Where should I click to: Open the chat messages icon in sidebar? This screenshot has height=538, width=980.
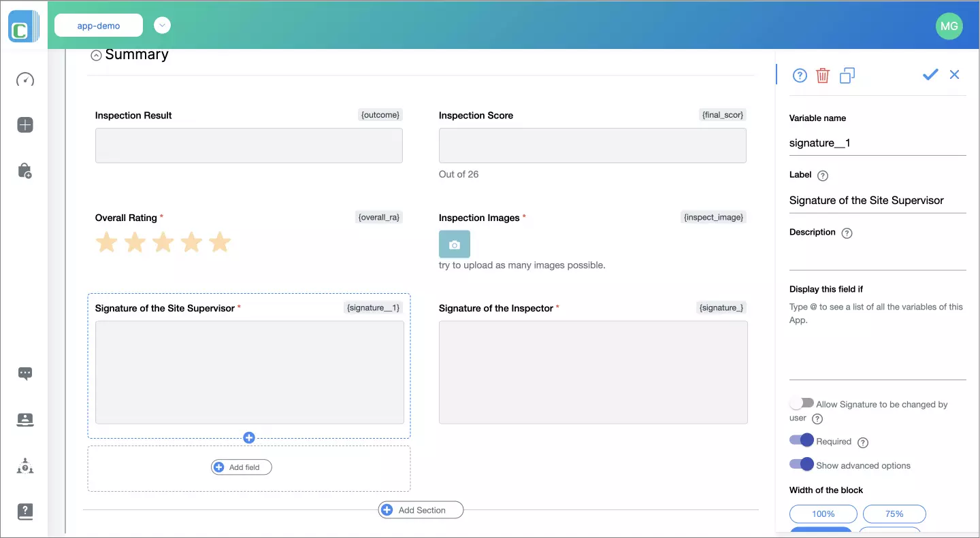[x=24, y=373]
